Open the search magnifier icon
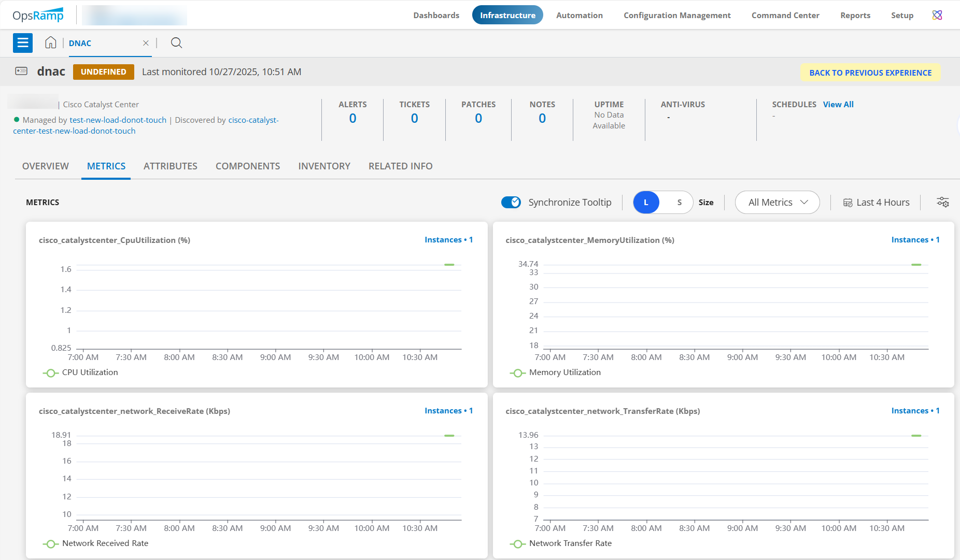This screenshot has width=960, height=560. coord(176,43)
